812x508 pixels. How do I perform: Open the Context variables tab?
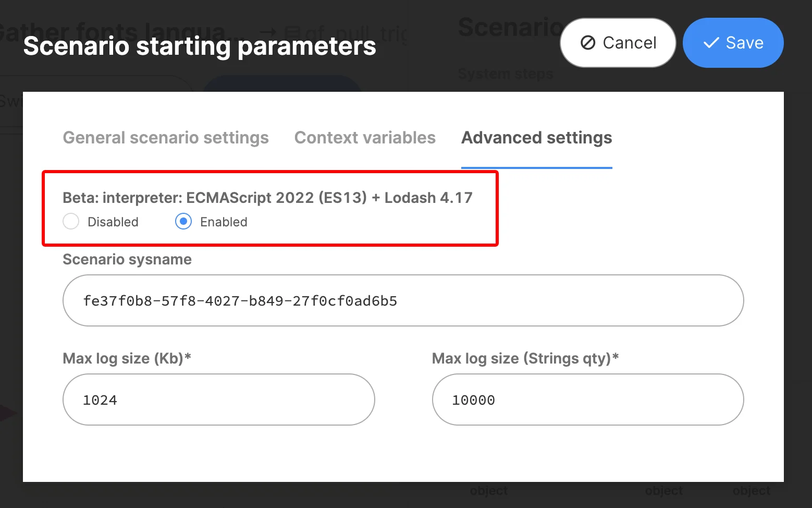point(365,138)
